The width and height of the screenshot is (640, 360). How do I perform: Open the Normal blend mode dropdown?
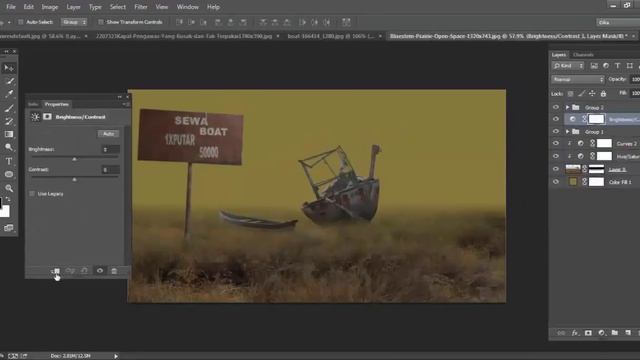pos(578,80)
